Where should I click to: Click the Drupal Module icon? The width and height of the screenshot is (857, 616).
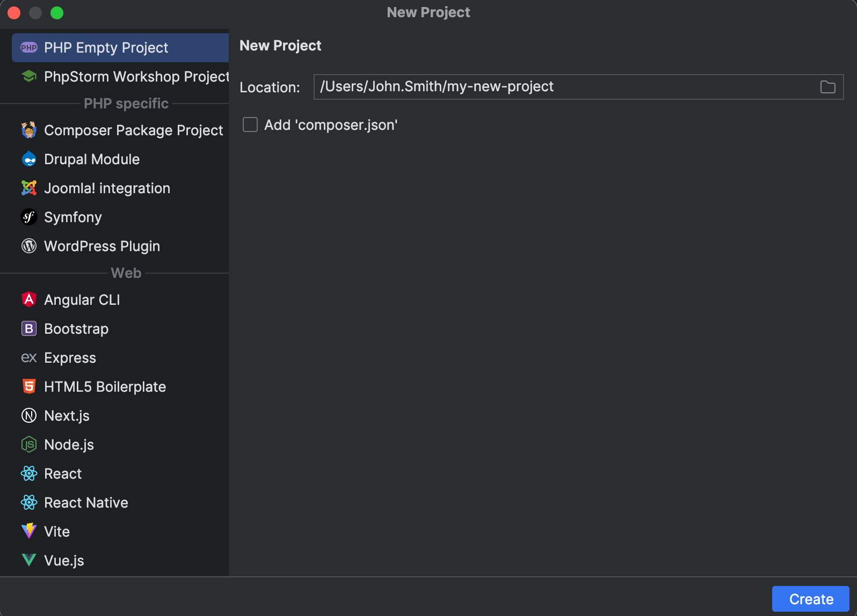point(28,159)
